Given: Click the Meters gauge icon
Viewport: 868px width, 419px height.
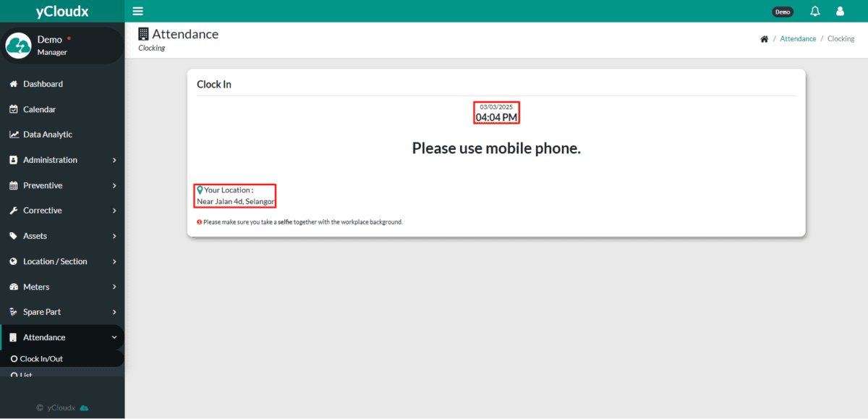Looking at the screenshot, I should pos(13,287).
